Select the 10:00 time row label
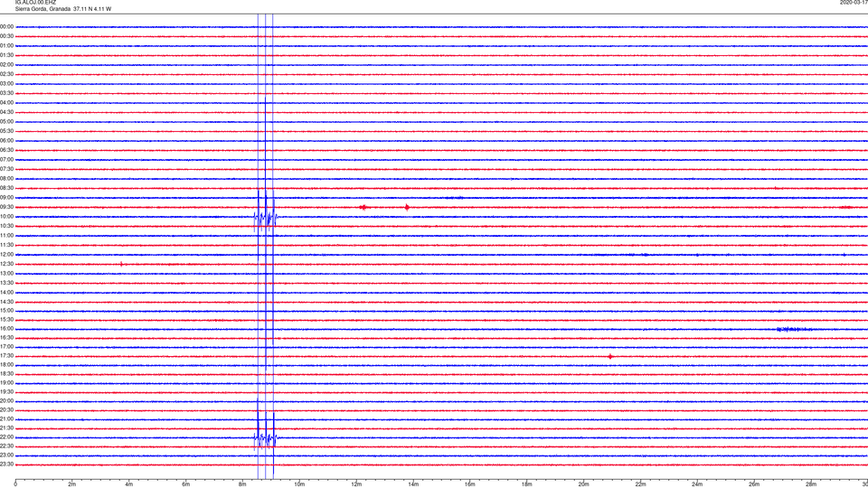 [6, 216]
